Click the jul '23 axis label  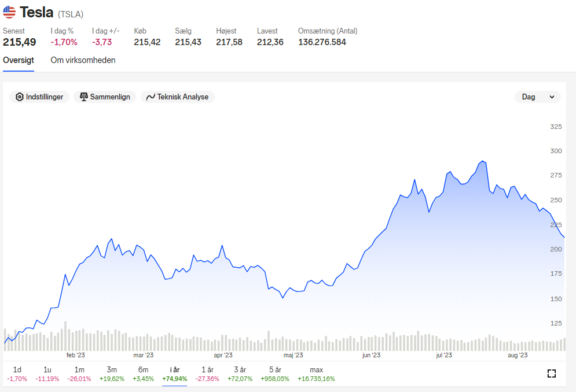tap(444, 355)
